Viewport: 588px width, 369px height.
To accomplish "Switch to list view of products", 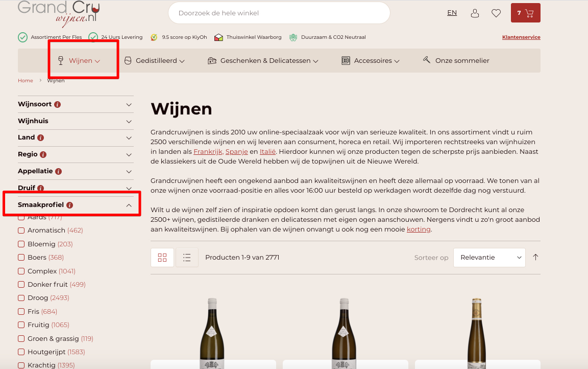I will coord(187,258).
